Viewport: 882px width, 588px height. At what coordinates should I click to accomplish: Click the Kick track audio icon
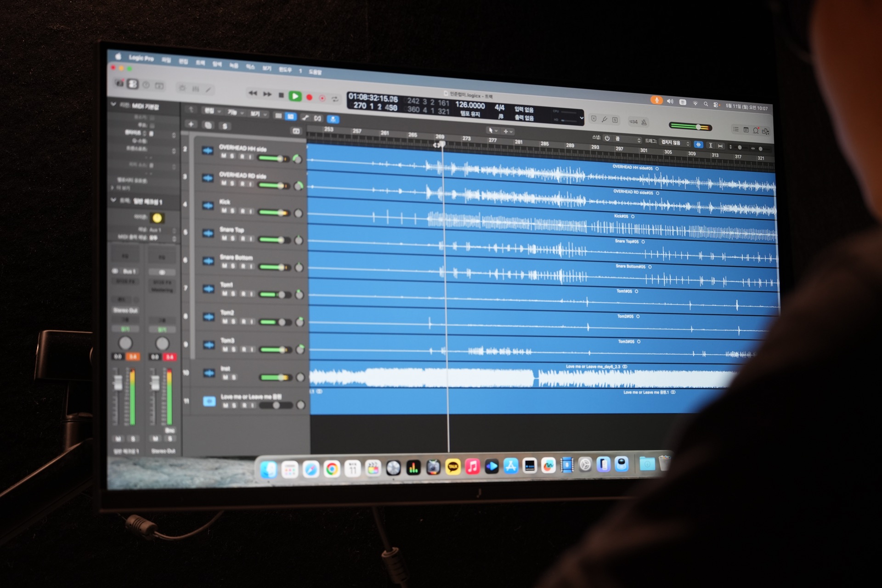point(208,205)
